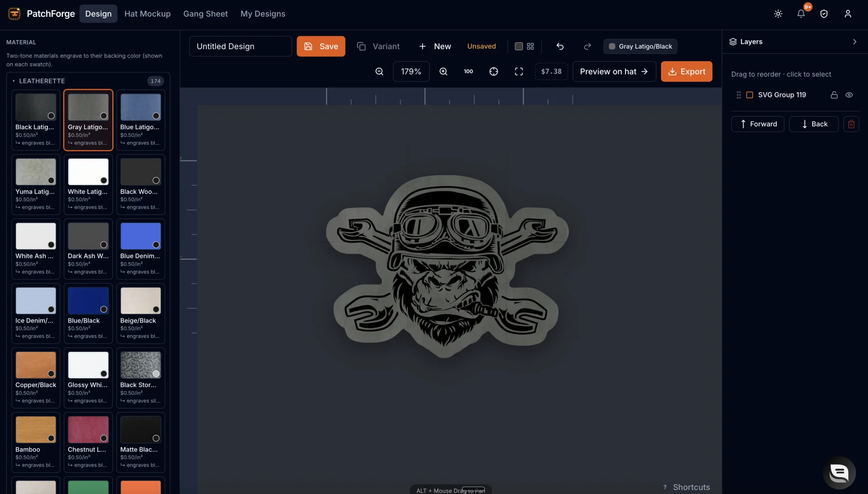Click Preview on hat

point(614,72)
